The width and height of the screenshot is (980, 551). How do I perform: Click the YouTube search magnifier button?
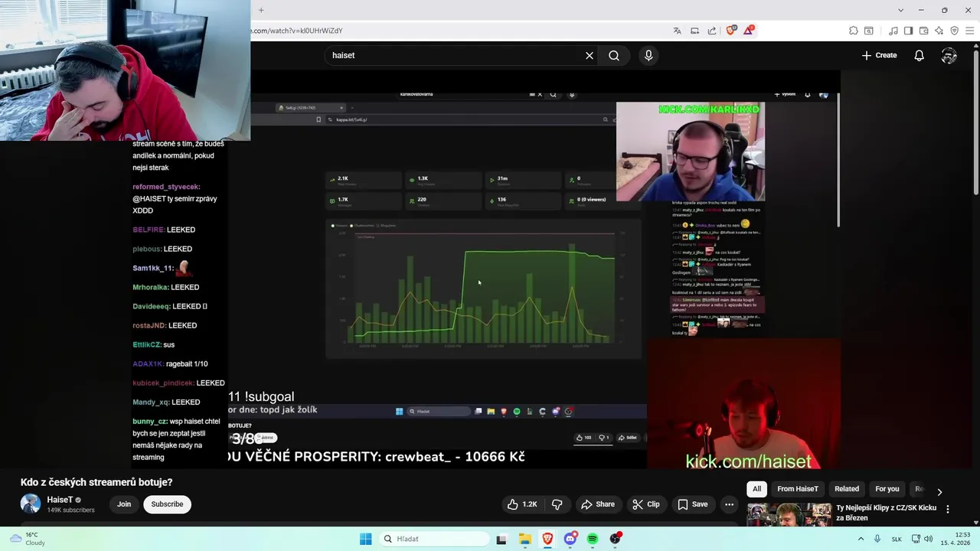coord(614,55)
